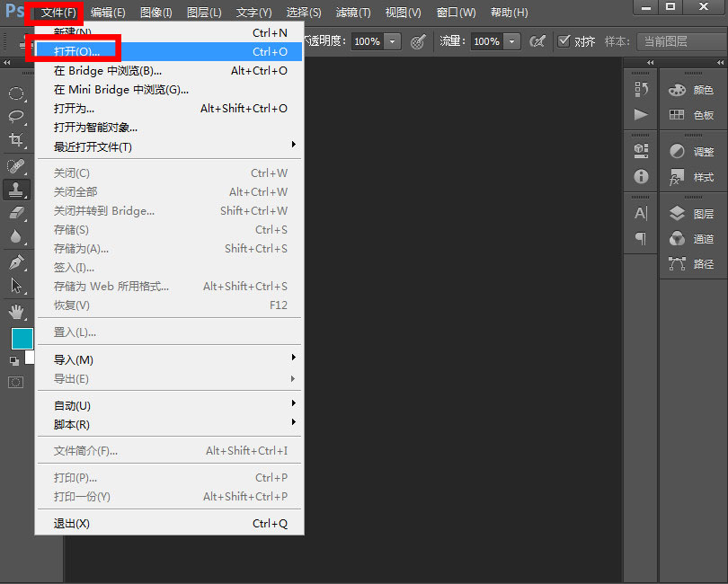Toggle airbrush mode next to 流量
Image resolution: width=728 pixels, height=584 pixels.
click(x=537, y=41)
